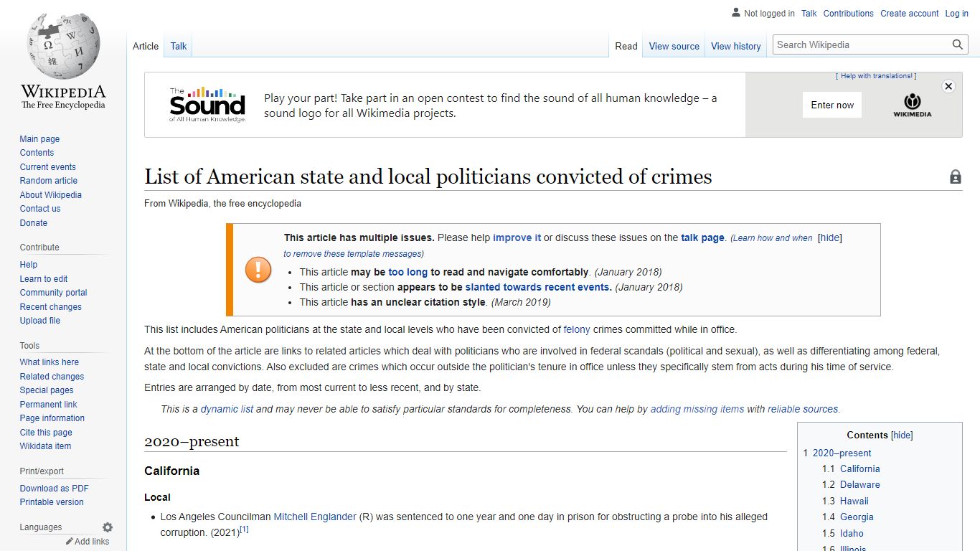Image resolution: width=980 pixels, height=551 pixels.
Task: Click adding missing items link
Action: [697, 409]
